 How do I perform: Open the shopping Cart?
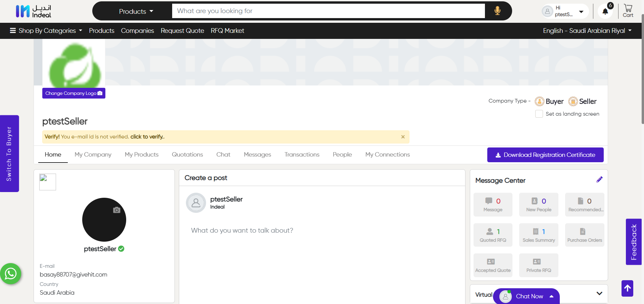pyautogui.click(x=628, y=11)
